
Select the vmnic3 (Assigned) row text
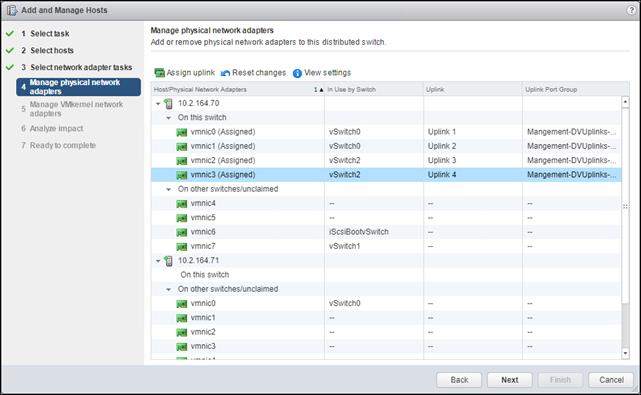[223, 175]
